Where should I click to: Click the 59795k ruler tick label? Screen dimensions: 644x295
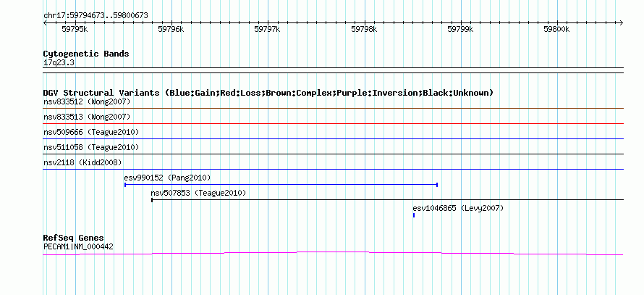(75, 29)
